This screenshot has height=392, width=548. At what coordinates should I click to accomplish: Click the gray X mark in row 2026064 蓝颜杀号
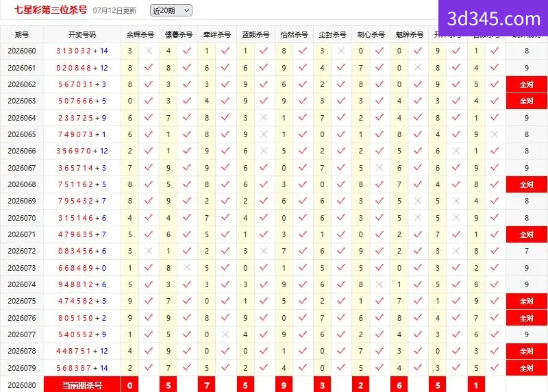coord(264,117)
